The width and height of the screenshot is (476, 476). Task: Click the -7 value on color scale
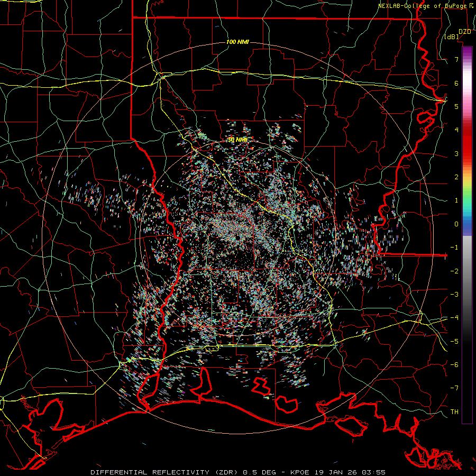[x=454, y=388]
